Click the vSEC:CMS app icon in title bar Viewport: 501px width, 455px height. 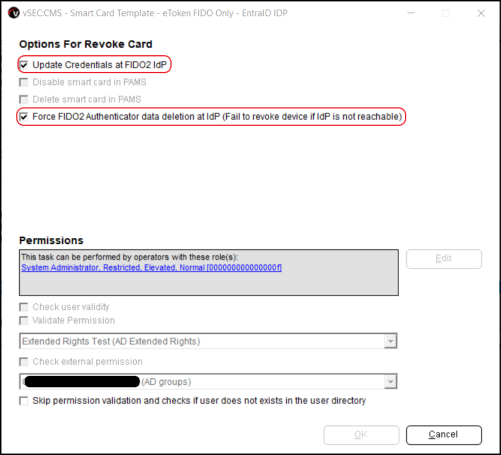tap(14, 13)
